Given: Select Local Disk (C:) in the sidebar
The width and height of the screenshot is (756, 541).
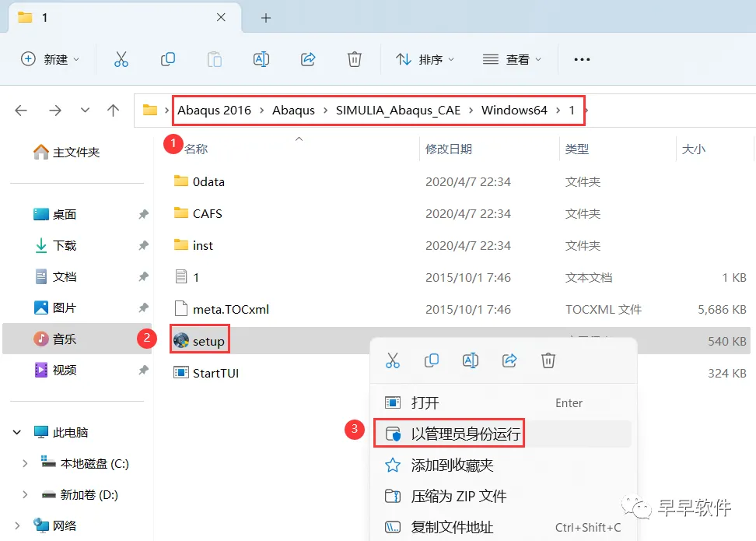Looking at the screenshot, I should (x=85, y=463).
